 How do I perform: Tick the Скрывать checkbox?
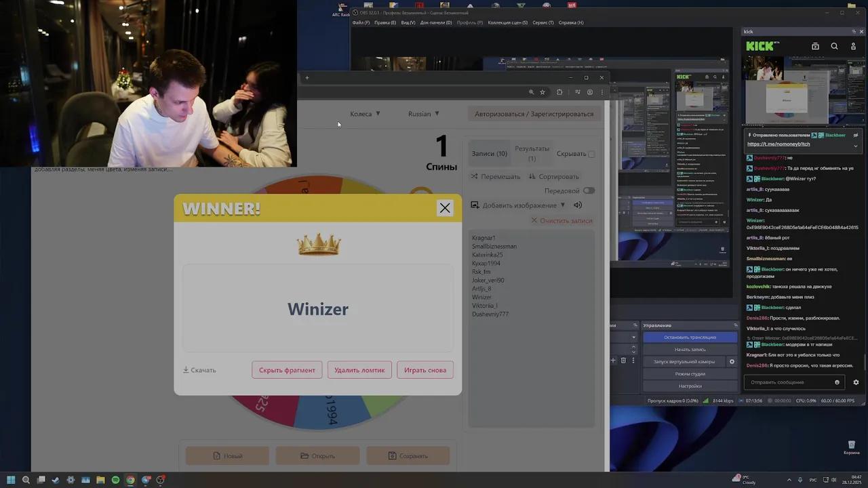(x=591, y=154)
